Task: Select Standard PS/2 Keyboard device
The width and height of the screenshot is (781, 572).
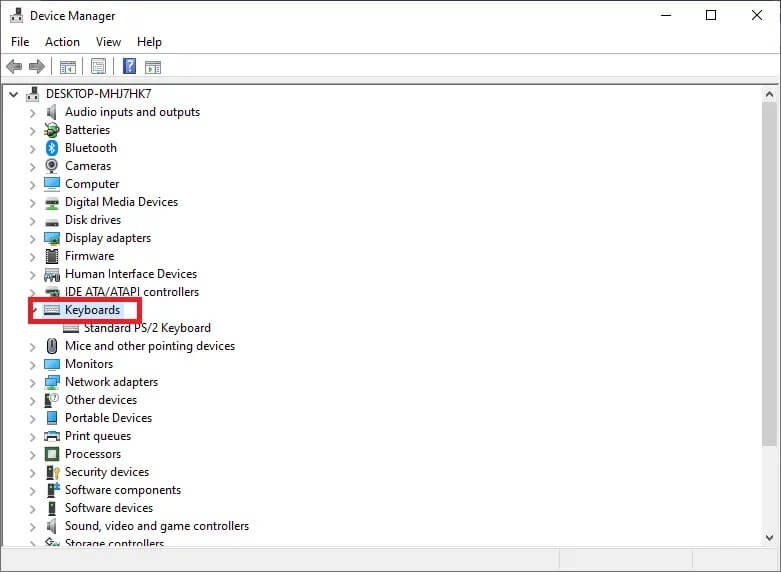Action: click(147, 328)
